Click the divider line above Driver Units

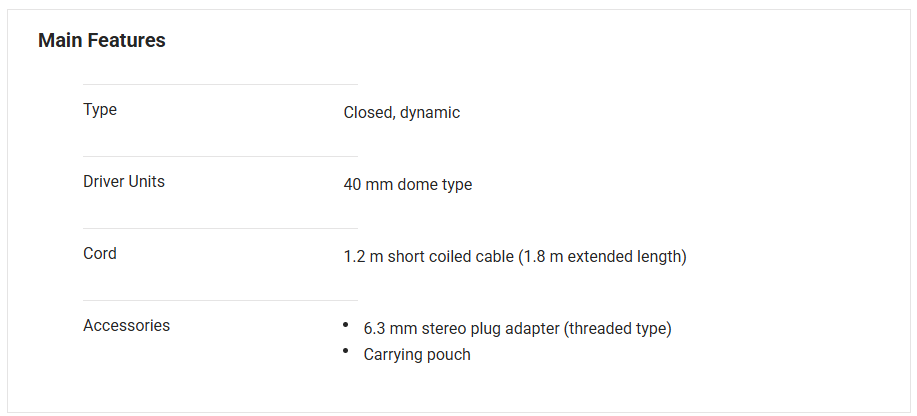(220, 157)
